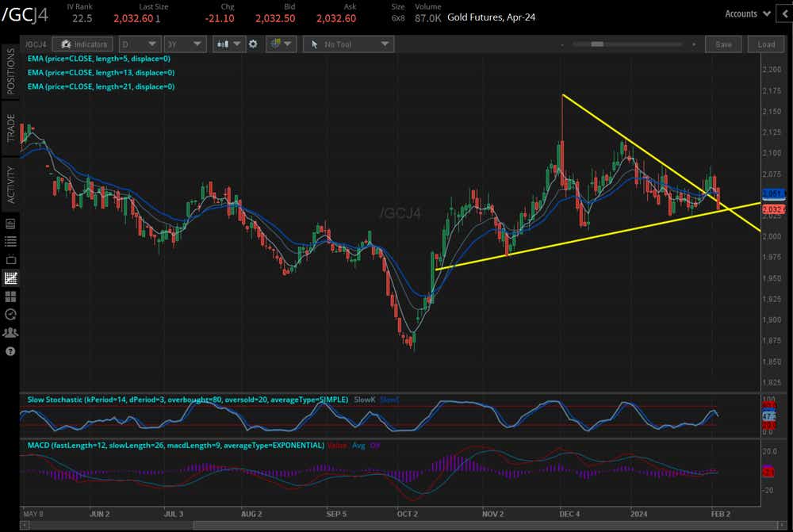Open the social sharing people icon
Viewport: 793px width, 532px height.
10,332
